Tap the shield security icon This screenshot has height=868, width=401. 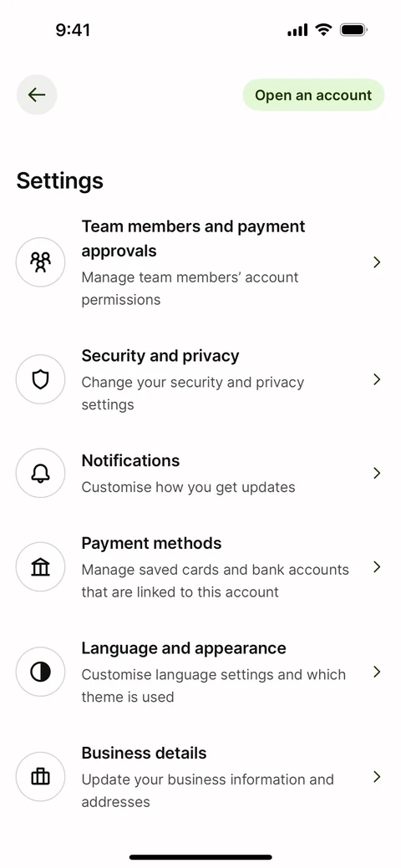pyautogui.click(x=40, y=380)
